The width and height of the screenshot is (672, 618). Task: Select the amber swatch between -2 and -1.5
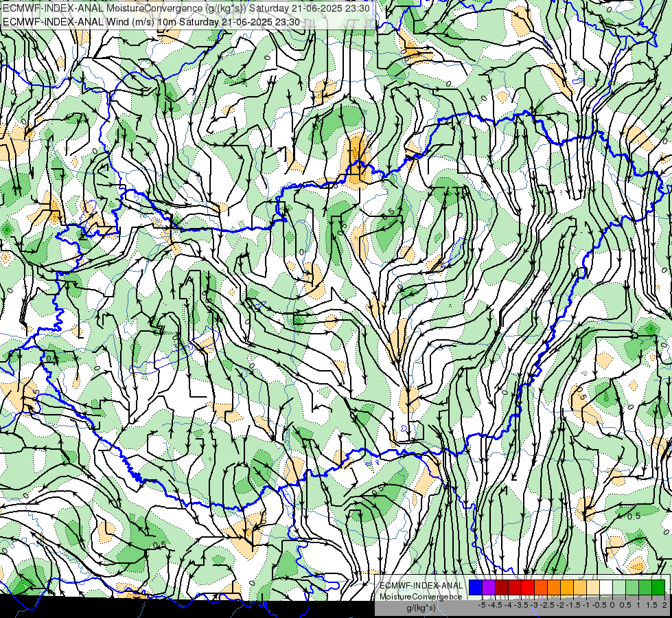568,587
